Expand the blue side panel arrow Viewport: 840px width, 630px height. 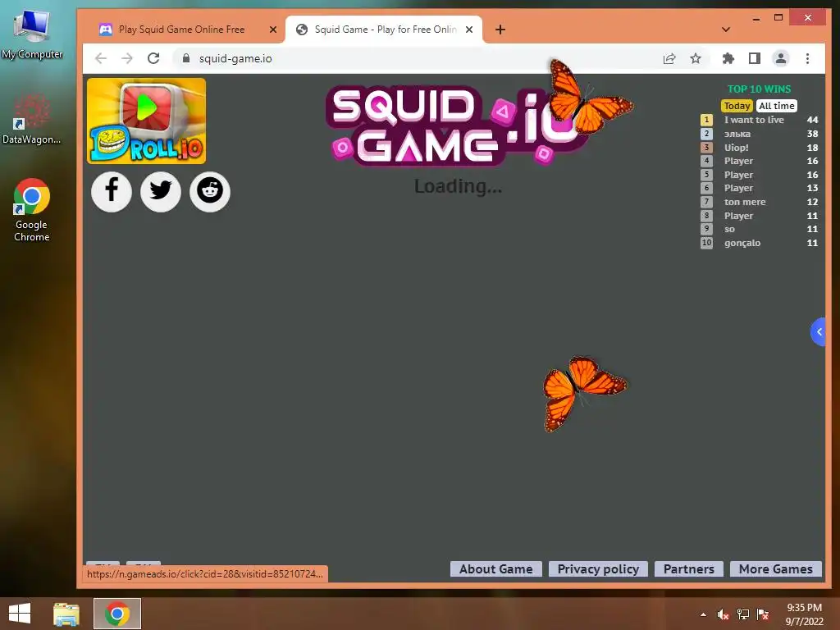[818, 332]
